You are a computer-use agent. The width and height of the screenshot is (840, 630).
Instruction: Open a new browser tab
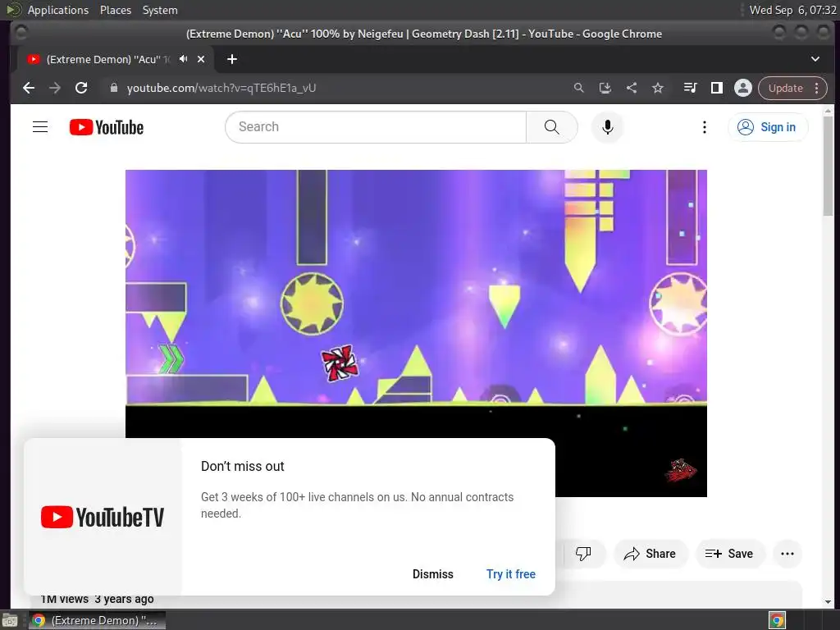232,59
